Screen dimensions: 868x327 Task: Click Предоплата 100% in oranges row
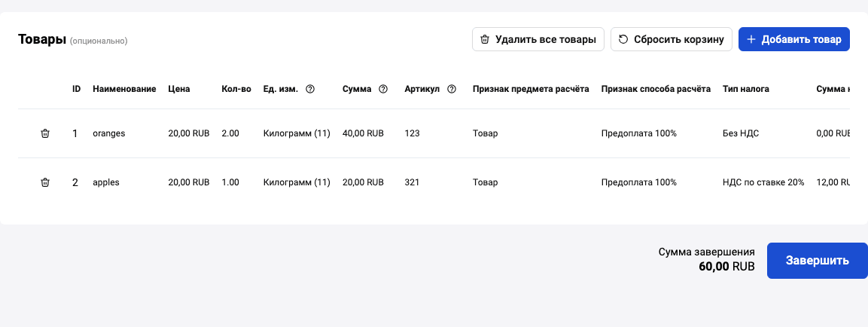click(x=639, y=133)
